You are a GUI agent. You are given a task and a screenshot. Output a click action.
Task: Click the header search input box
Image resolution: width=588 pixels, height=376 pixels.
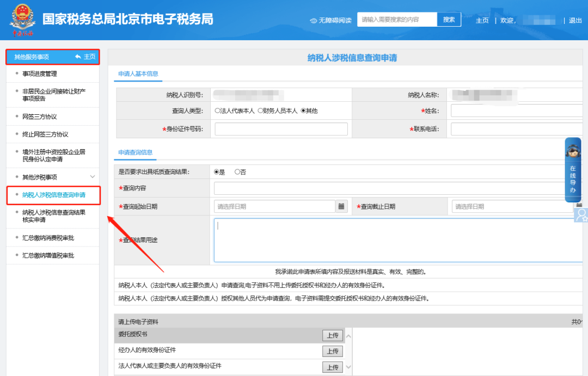pos(397,20)
